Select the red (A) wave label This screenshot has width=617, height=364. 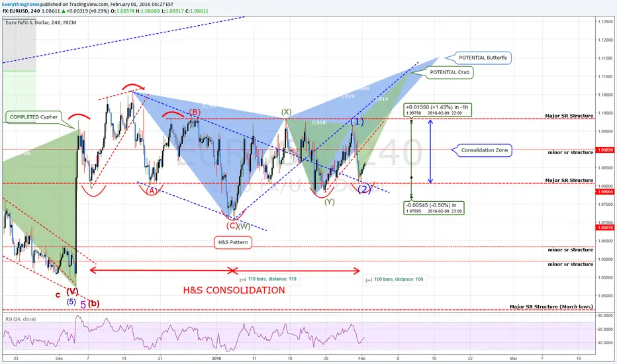(152, 191)
